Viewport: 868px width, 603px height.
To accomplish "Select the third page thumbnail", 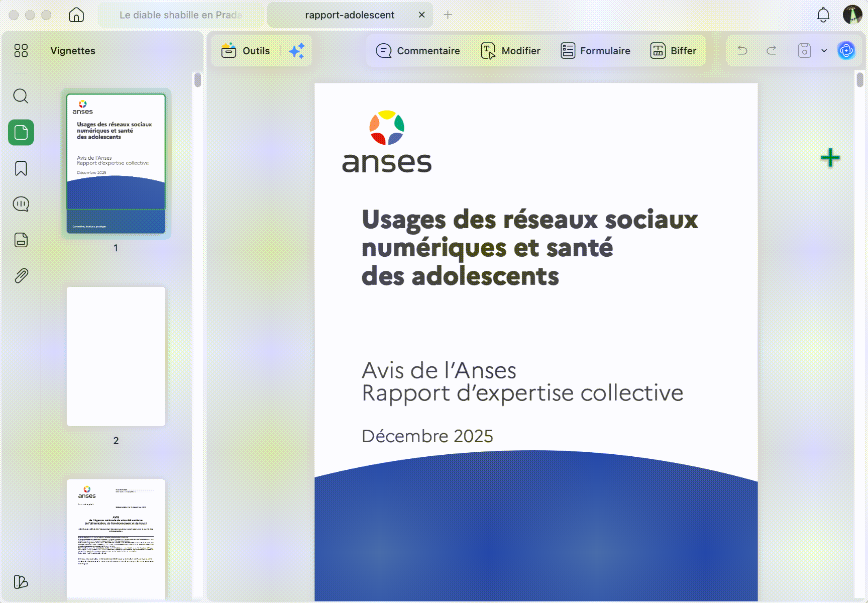I will coord(116,539).
